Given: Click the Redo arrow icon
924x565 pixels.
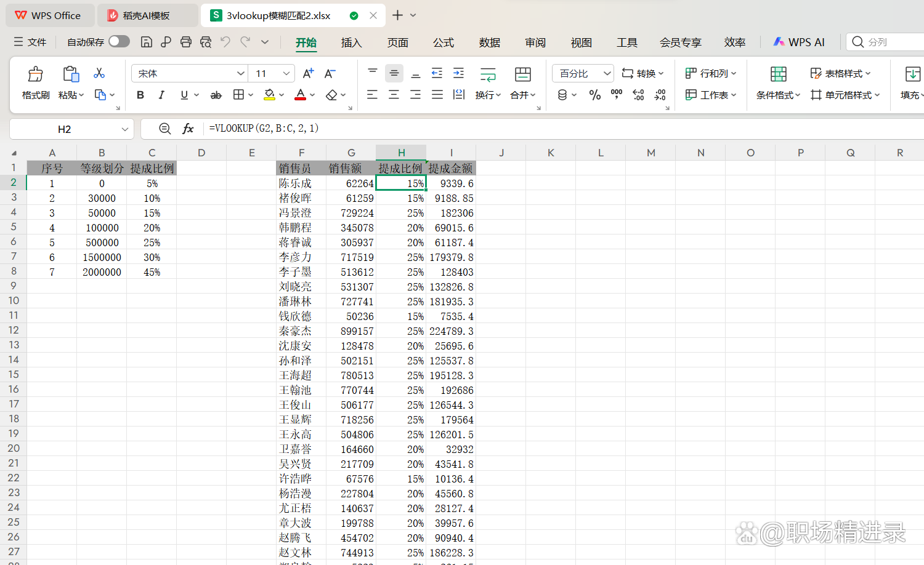Looking at the screenshot, I should point(245,42).
